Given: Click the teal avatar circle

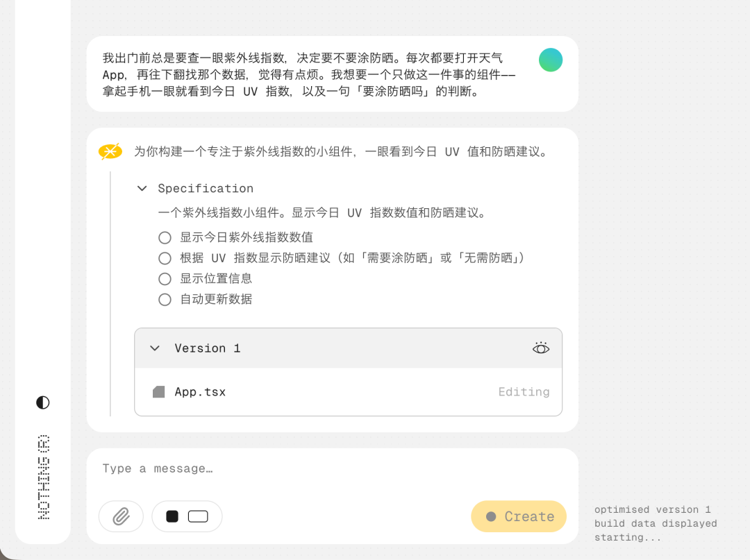Looking at the screenshot, I should pos(550,60).
